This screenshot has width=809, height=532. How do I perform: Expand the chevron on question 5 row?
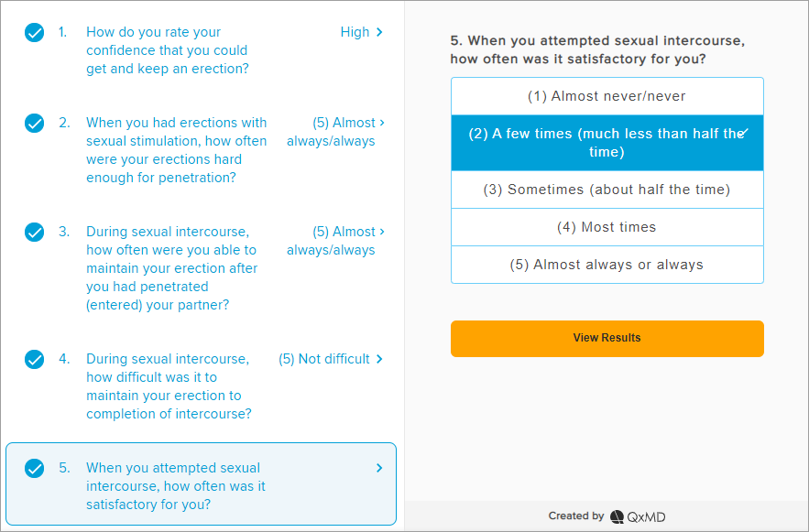point(380,468)
